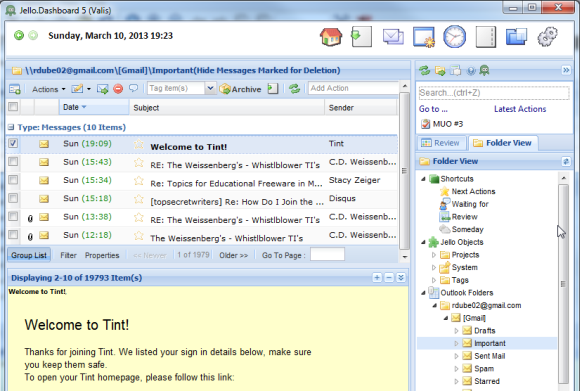The image size is (580, 391).
Task: Open Latest Actions link
Action: 520,109
